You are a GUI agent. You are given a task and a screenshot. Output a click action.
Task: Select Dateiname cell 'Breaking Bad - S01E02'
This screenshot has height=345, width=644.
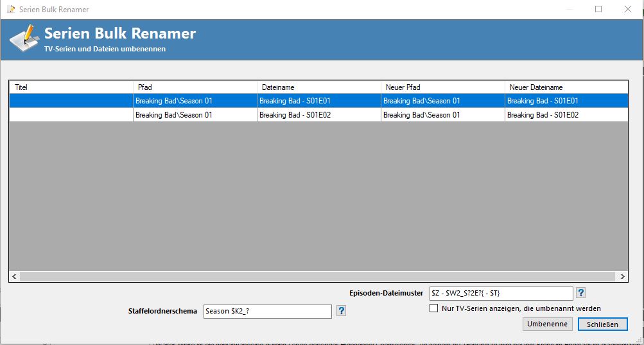[319, 115]
